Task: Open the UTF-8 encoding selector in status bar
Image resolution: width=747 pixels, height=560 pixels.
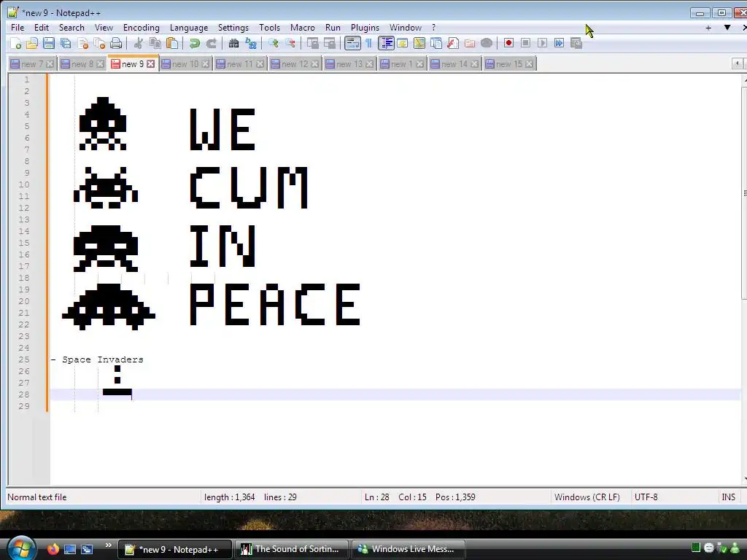Action: 646,497
